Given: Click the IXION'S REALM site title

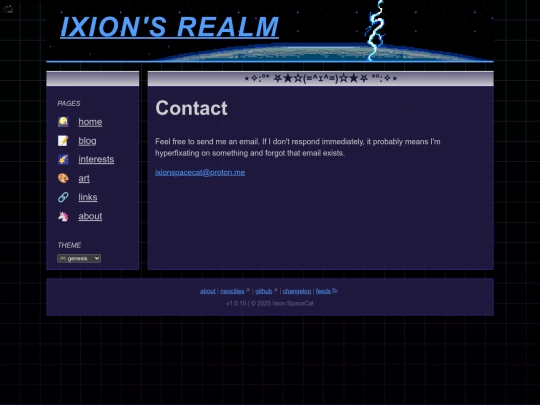Looking at the screenshot, I should [x=169, y=27].
